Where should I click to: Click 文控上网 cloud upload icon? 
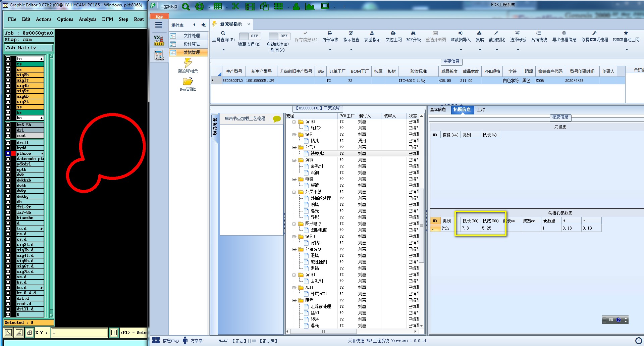[x=393, y=33]
